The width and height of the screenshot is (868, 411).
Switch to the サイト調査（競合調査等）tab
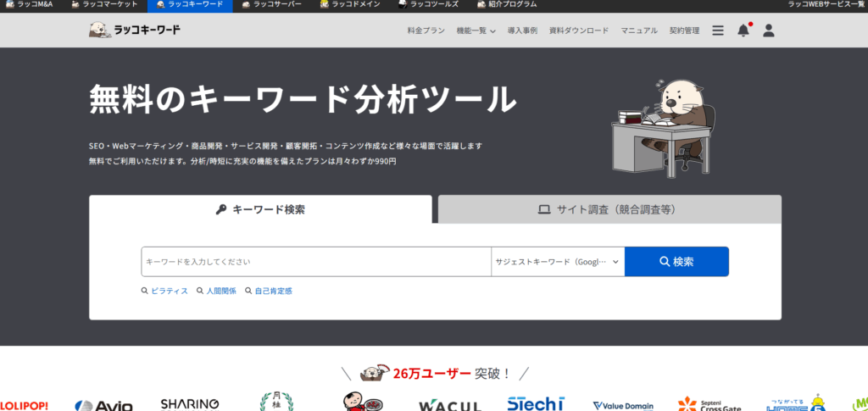(x=609, y=209)
